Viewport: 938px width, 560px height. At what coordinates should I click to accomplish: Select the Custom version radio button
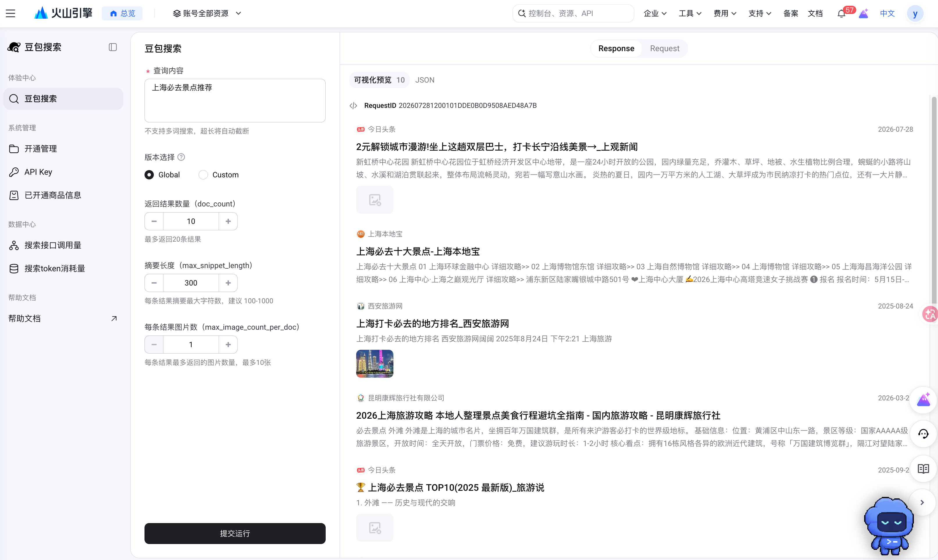203,175
